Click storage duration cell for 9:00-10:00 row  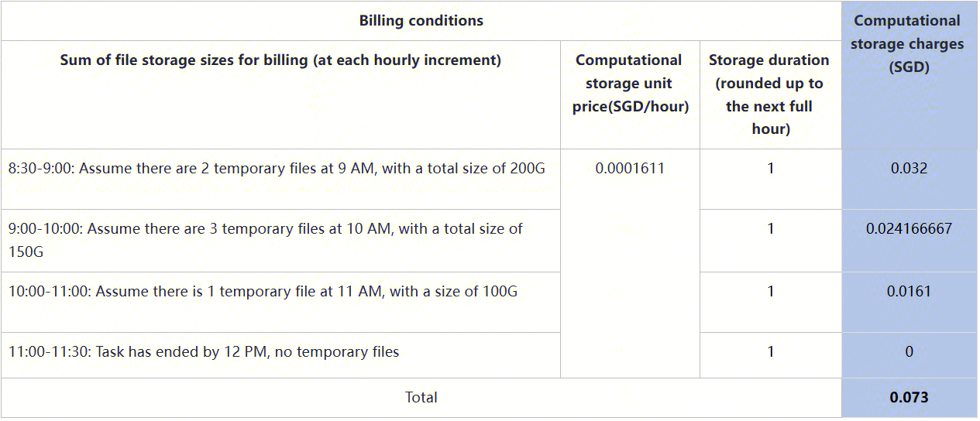pyautogui.click(x=770, y=229)
